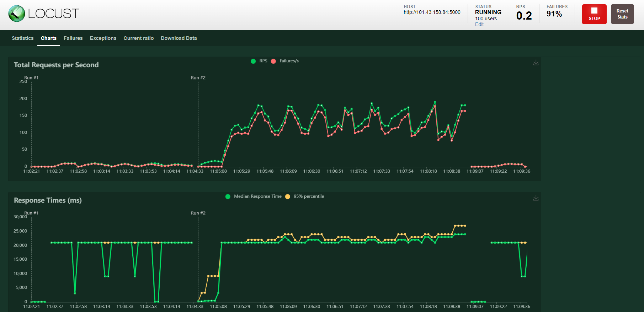Click Run #2 marker in Response Times chart
The image size is (644, 312).
click(198, 213)
